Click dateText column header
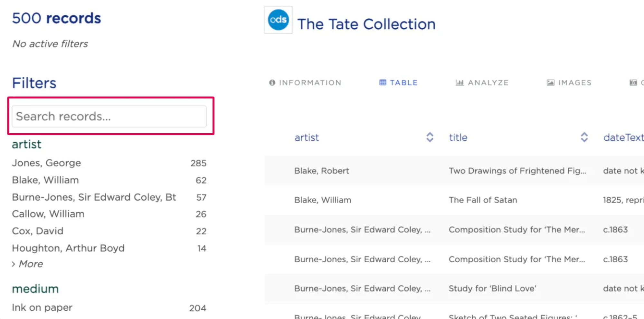The image size is (644, 319). (x=623, y=137)
